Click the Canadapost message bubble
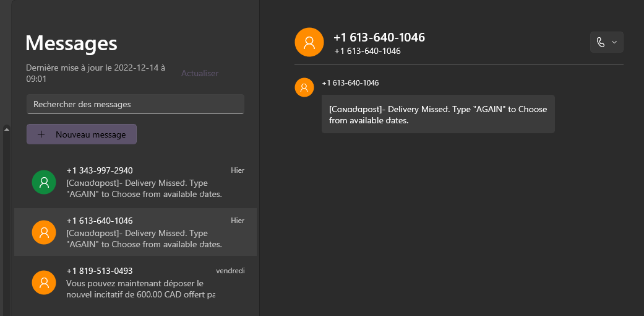 click(437, 115)
